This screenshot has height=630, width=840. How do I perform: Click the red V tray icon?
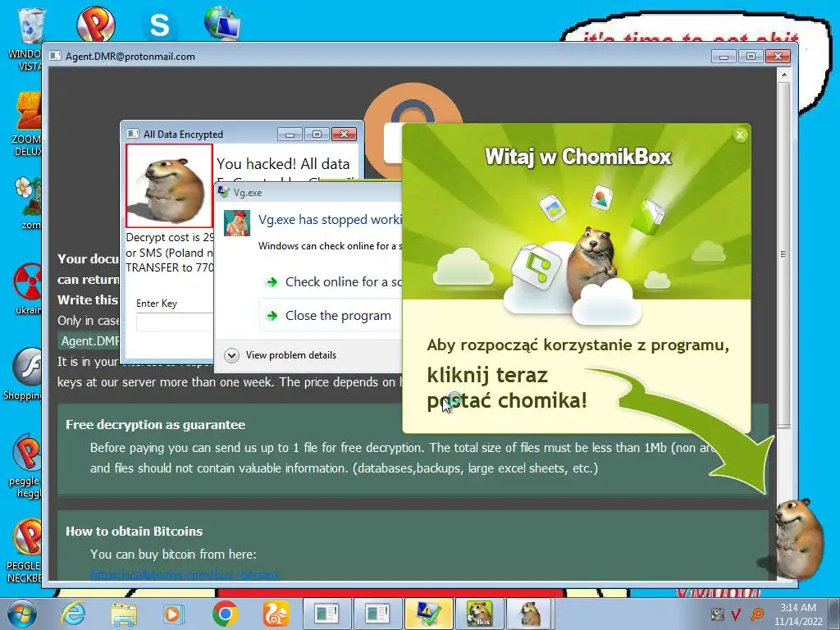pos(737,614)
